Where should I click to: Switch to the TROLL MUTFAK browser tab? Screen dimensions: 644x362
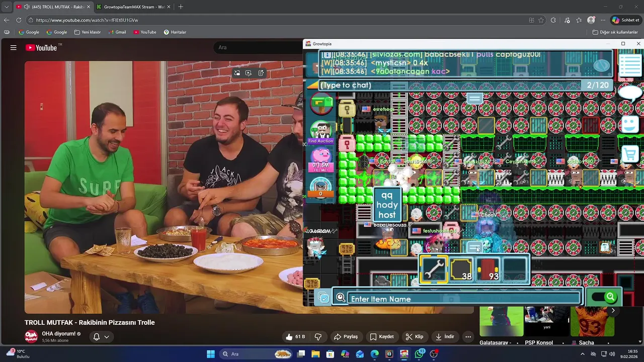click(53, 7)
